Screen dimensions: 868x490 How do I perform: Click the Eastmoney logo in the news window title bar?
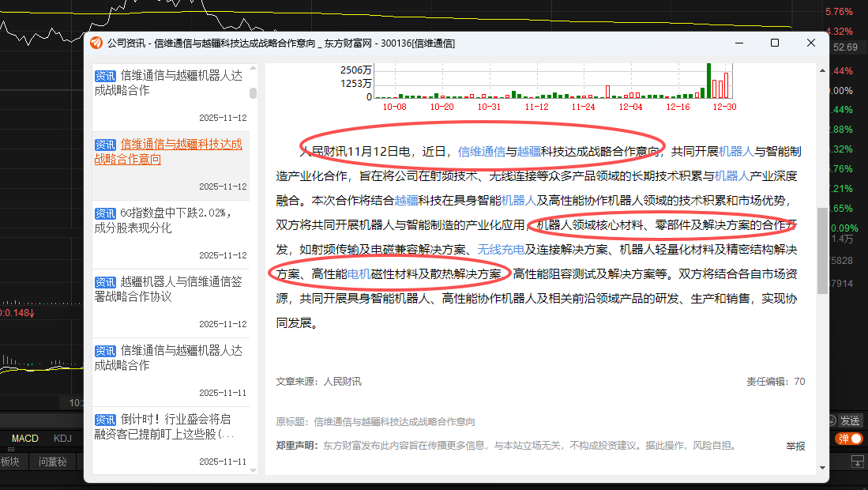pyautogui.click(x=96, y=43)
